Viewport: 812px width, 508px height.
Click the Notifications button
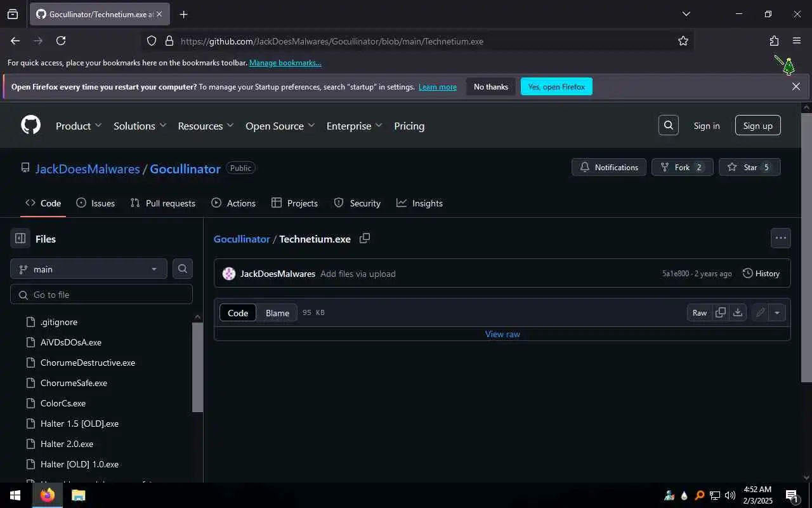609,167
